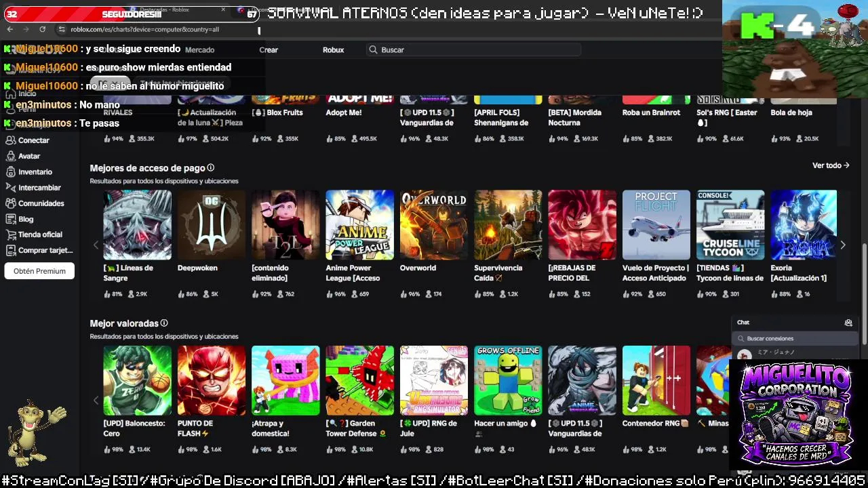Open Exoria game thumbnail

(804, 225)
